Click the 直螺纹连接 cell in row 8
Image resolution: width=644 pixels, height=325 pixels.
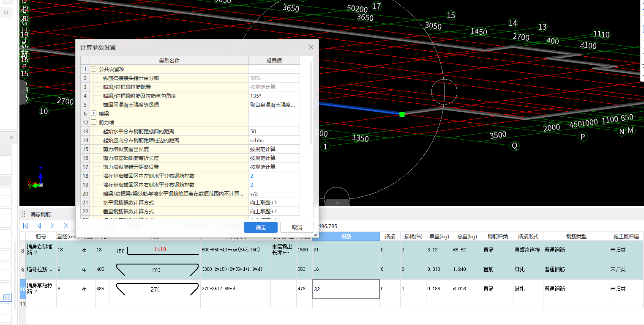(x=528, y=250)
